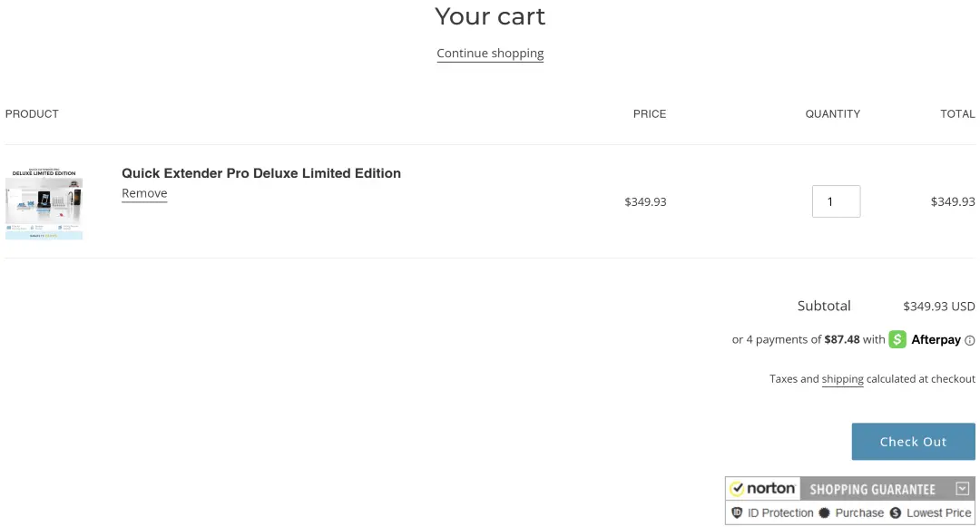Click the green Afterpay dollar-sign logo
This screenshot has width=980, height=527.
pyautogui.click(x=897, y=339)
